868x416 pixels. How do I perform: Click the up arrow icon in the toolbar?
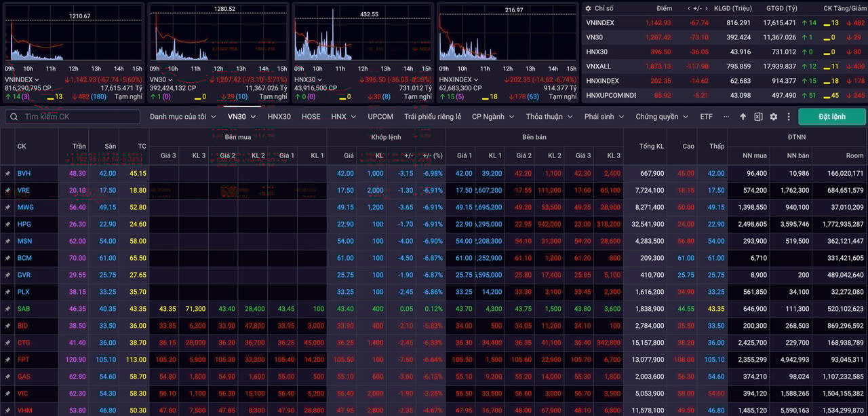point(743,117)
